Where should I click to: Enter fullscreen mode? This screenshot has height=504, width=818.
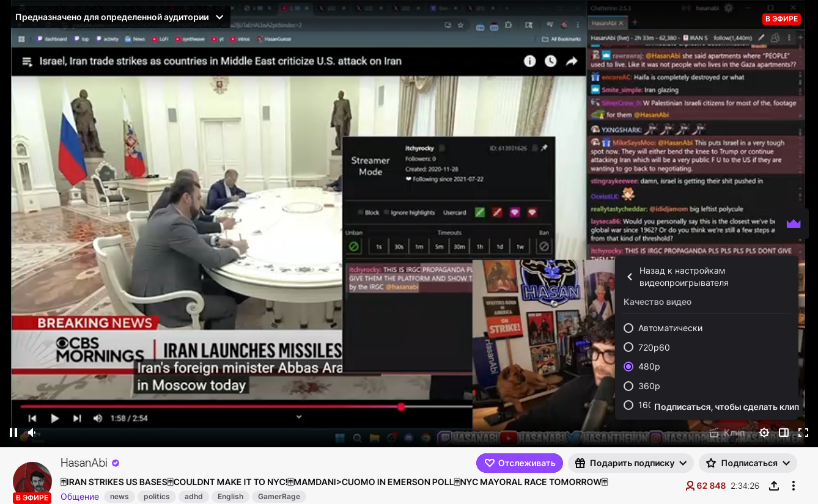tap(803, 433)
